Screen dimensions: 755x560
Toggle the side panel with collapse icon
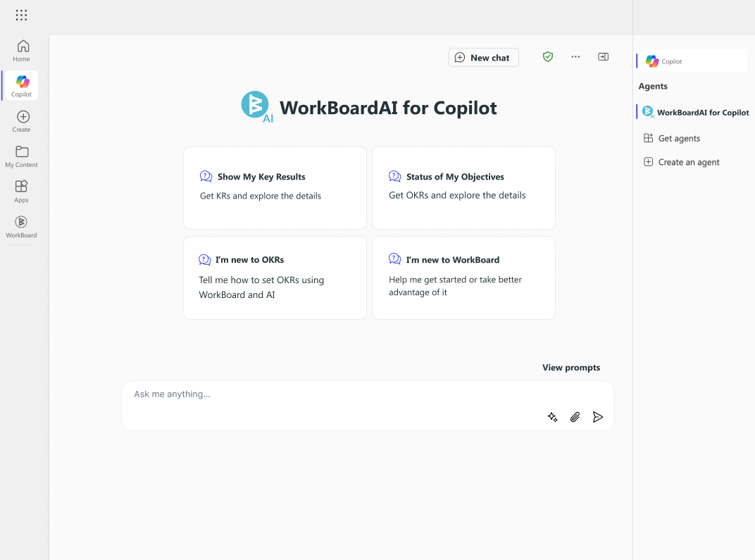click(603, 56)
